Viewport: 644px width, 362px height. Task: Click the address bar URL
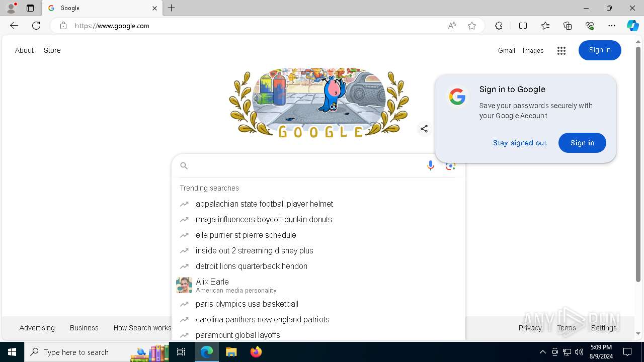tap(112, 26)
